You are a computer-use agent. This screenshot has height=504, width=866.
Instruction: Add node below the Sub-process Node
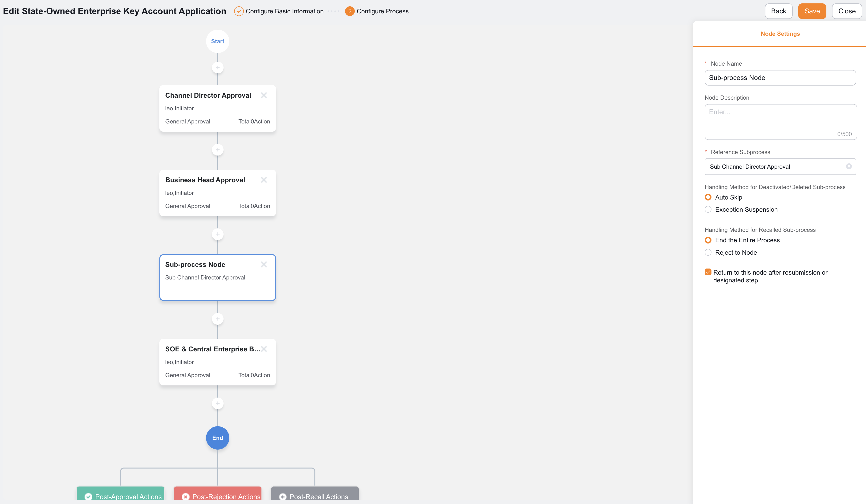(217, 319)
